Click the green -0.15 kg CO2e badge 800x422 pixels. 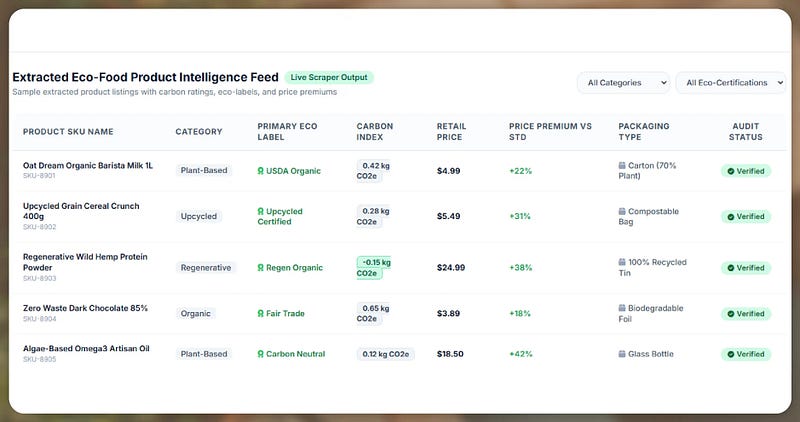[374, 268]
